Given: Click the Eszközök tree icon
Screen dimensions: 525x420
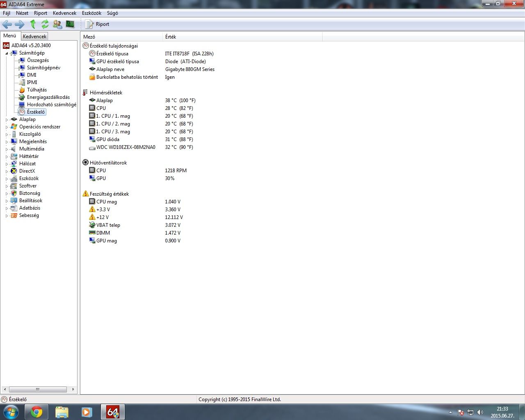Looking at the screenshot, I should (14, 178).
